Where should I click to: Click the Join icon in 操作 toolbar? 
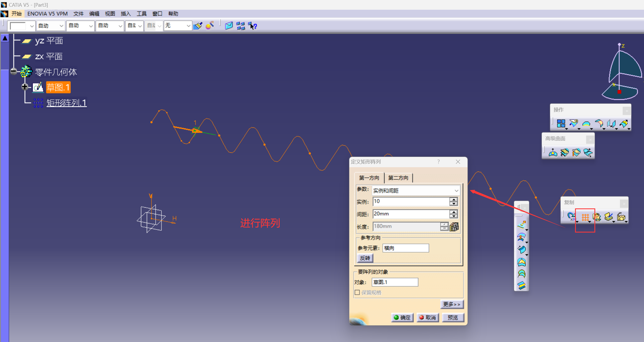[x=561, y=123]
